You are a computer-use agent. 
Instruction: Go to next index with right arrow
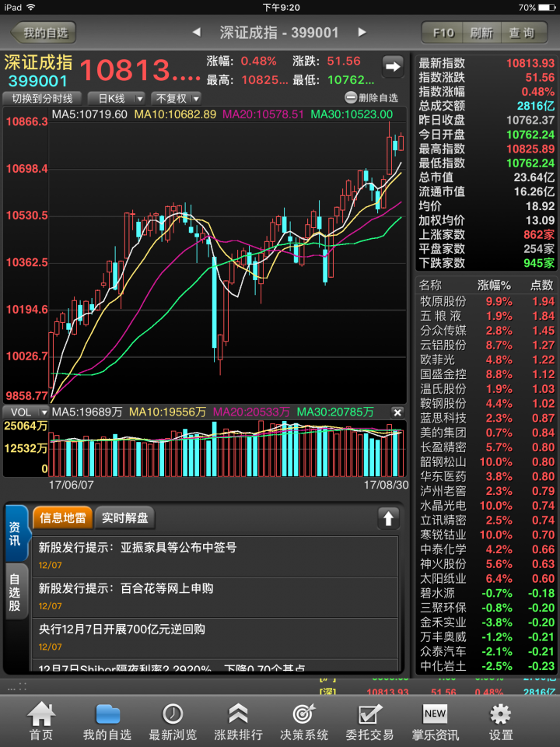tap(362, 33)
